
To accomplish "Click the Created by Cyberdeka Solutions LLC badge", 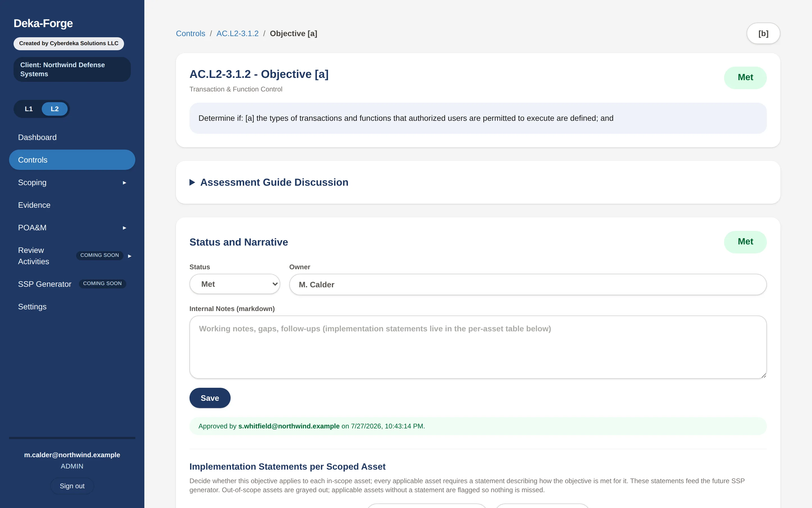I will 69,44.
